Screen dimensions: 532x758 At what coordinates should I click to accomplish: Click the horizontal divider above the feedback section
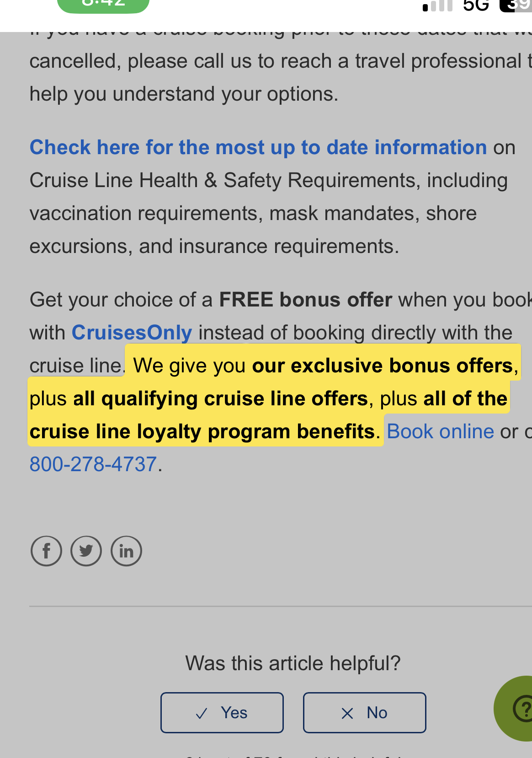point(279,606)
